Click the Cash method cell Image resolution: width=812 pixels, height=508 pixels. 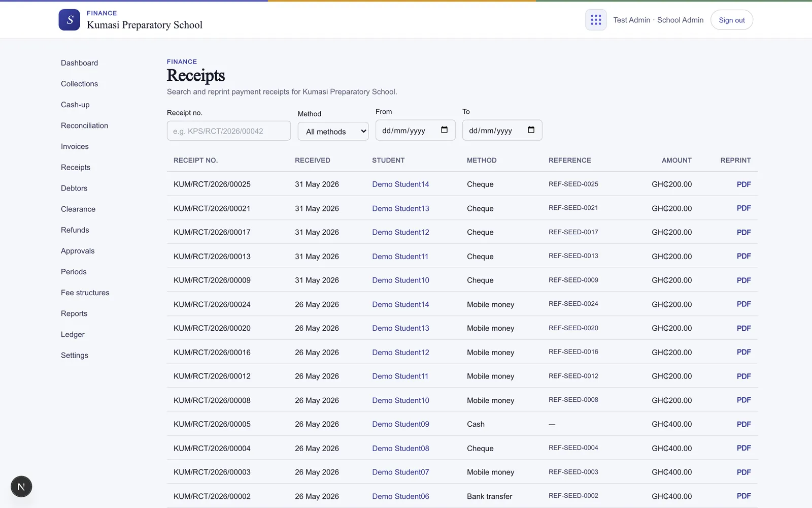476,424
